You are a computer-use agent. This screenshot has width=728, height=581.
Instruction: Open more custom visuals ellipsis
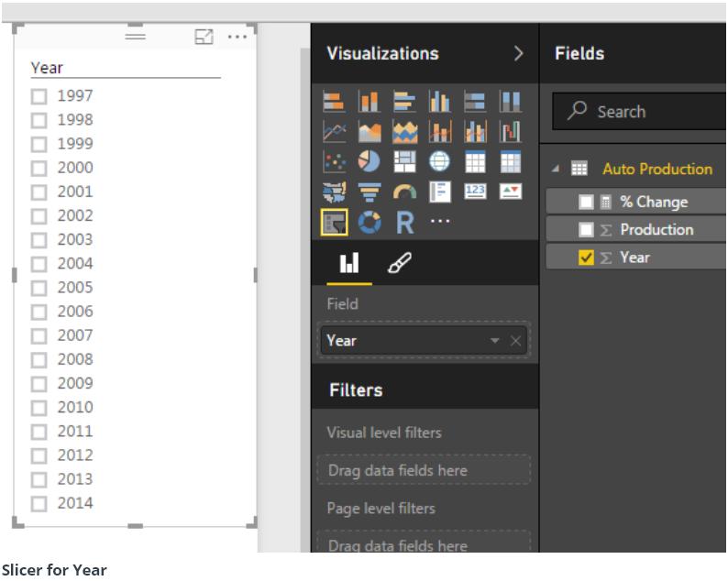pyautogui.click(x=440, y=222)
